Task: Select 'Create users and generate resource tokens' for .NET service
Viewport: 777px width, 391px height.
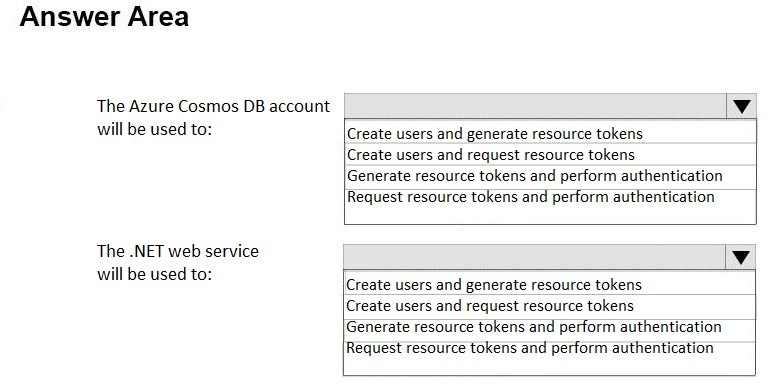Action: click(549, 284)
